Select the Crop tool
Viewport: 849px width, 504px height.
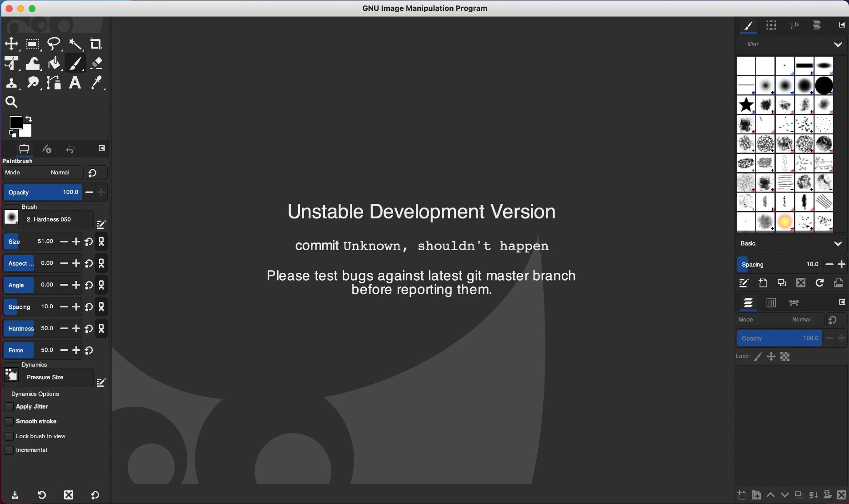(96, 44)
